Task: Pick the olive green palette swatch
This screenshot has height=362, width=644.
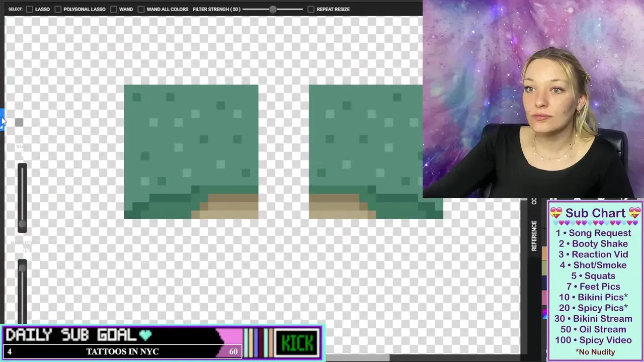Action: pos(544,268)
